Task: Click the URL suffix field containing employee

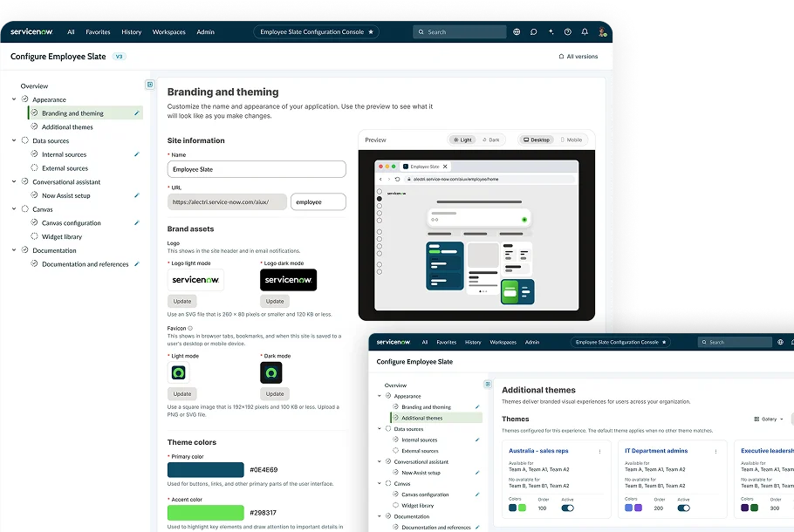Action: pos(318,201)
